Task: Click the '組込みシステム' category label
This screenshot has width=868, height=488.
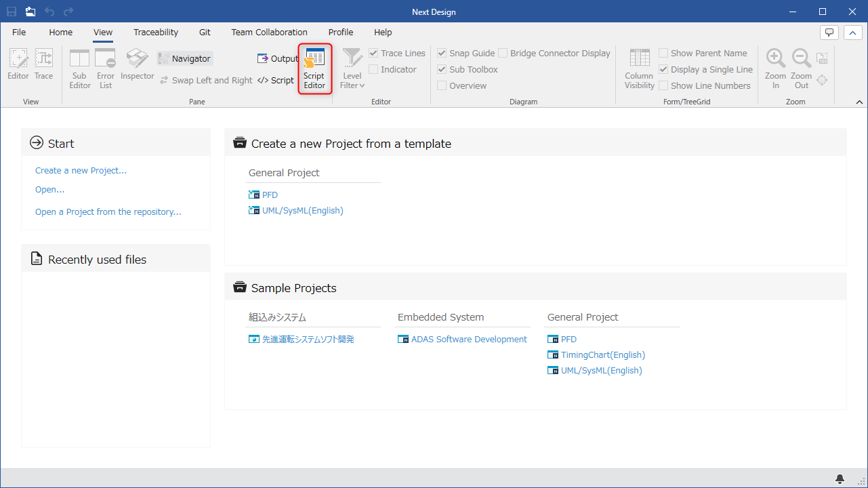Action: (277, 317)
